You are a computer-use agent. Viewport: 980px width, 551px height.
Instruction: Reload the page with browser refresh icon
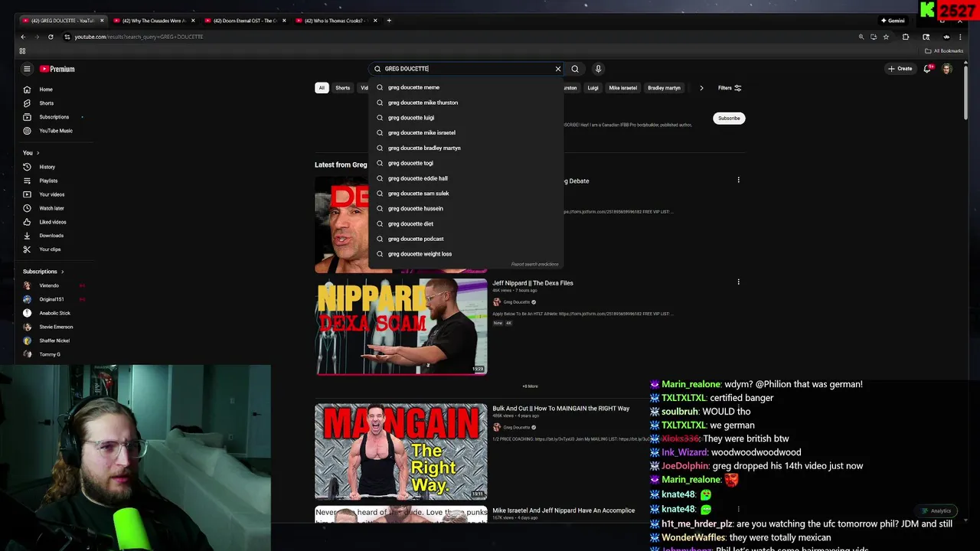(x=51, y=37)
